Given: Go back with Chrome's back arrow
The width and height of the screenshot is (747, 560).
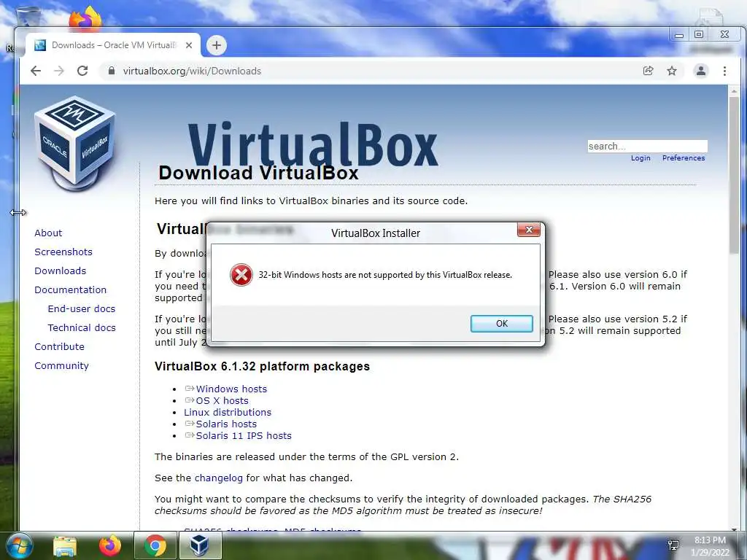Looking at the screenshot, I should 36,71.
